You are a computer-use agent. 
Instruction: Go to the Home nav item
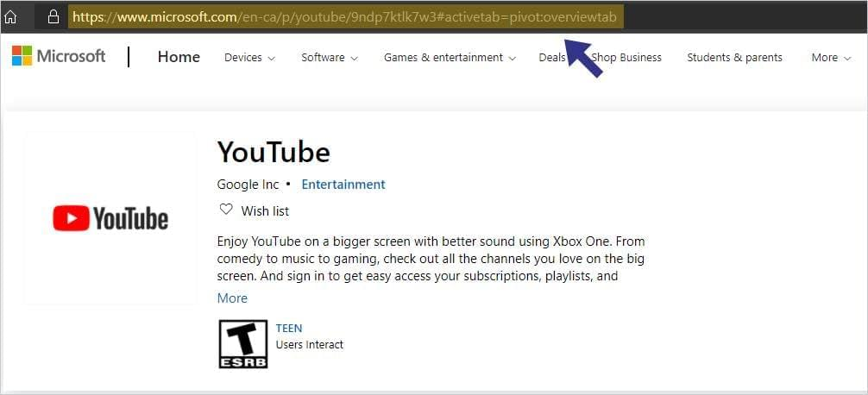(x=179, y=57)
